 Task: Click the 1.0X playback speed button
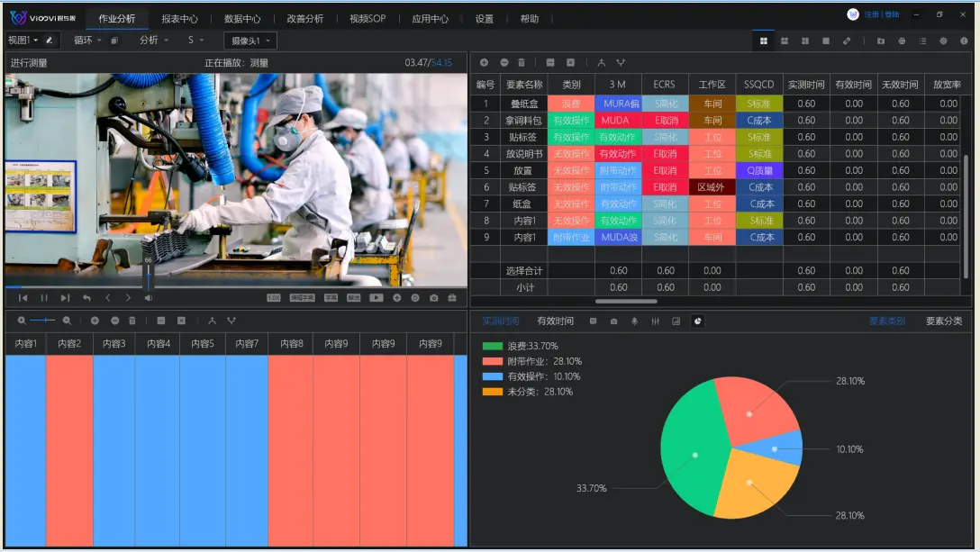point(274,298)
